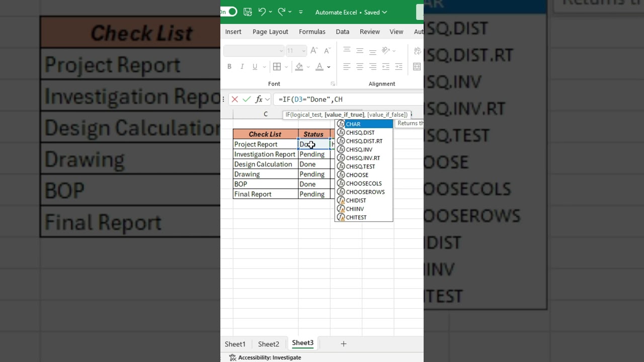Open the font name combo box

[254, 51]
